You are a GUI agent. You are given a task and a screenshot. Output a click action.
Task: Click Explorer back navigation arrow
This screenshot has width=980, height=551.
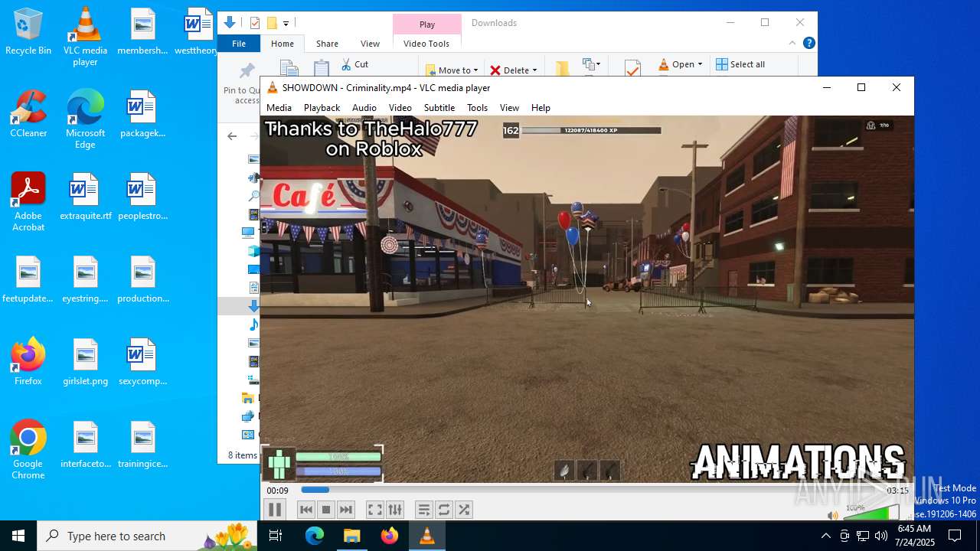coord(232,136)
